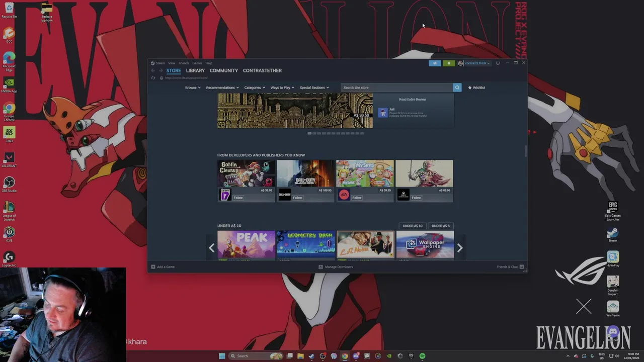Switch to the COMMUNITY tab
The height and width of the screenshot is (362, 644).
224,70
